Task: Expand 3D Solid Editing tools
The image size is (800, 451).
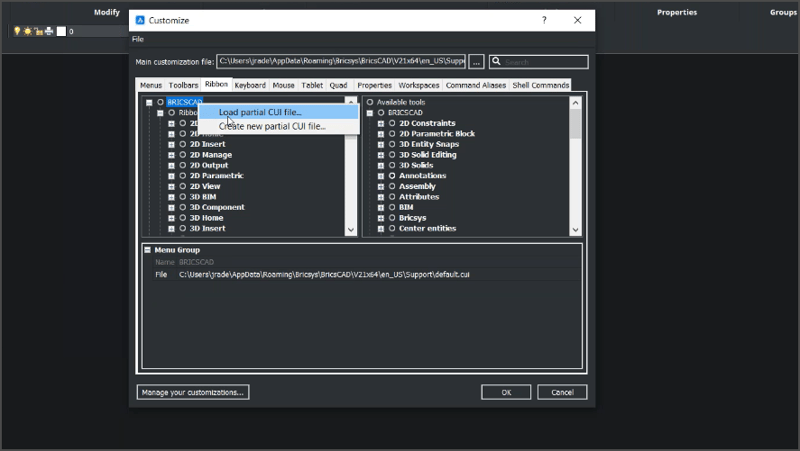Action: click(x=381, y=155)
